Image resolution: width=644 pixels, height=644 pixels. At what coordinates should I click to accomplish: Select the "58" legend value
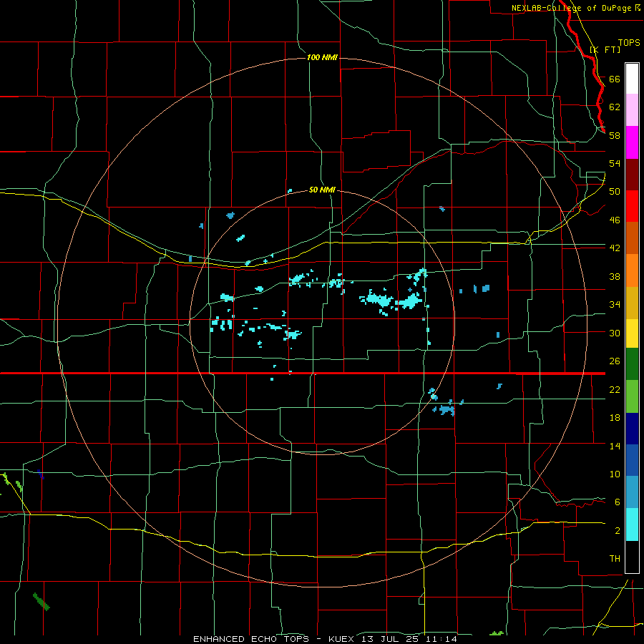(615, 135)
